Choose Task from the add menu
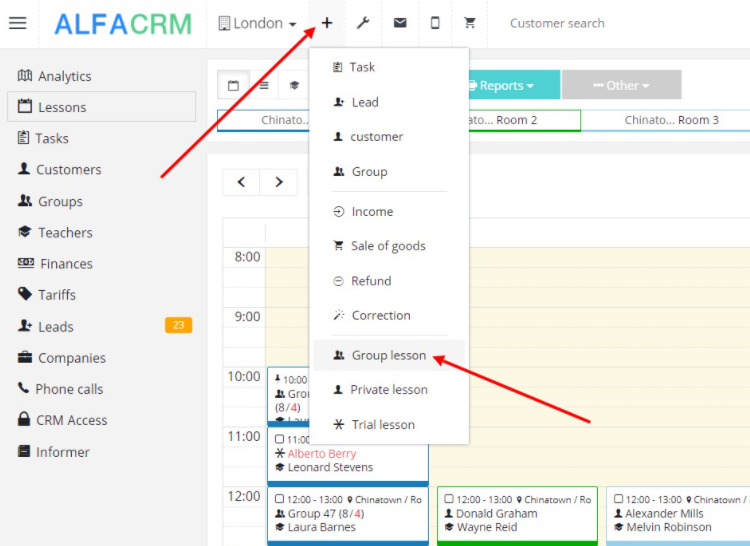This screenshot has width=750, height=546. 389,67
